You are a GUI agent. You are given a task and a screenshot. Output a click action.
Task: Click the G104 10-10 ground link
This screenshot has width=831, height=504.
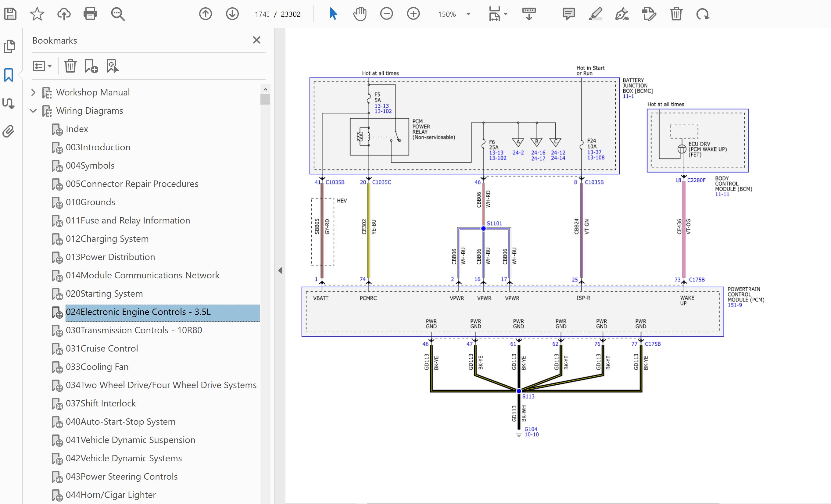[531, 431]
